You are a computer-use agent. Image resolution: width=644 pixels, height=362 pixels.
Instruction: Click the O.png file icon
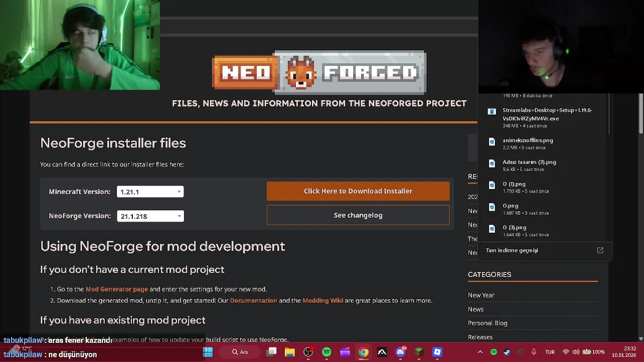pyautogui.click(x=492, y=207)
